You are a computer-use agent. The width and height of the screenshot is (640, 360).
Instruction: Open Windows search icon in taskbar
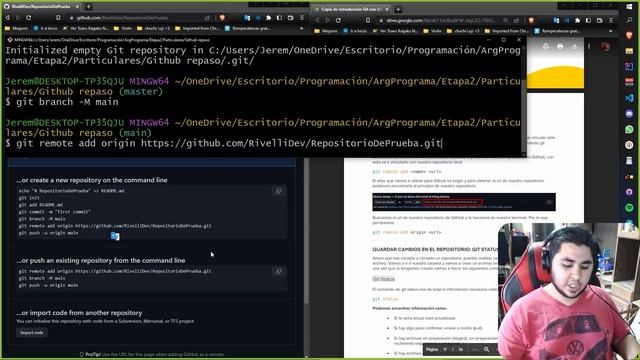pyautogui.click(x=629, y=20)
